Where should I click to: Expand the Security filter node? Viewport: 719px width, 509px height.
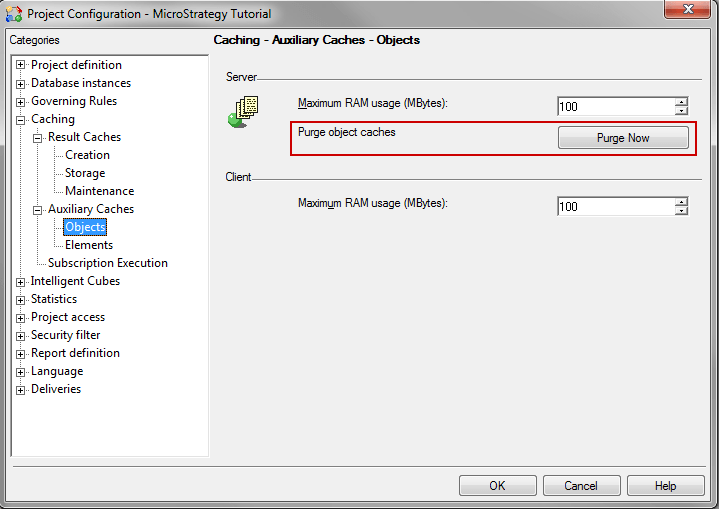[20, 336]
